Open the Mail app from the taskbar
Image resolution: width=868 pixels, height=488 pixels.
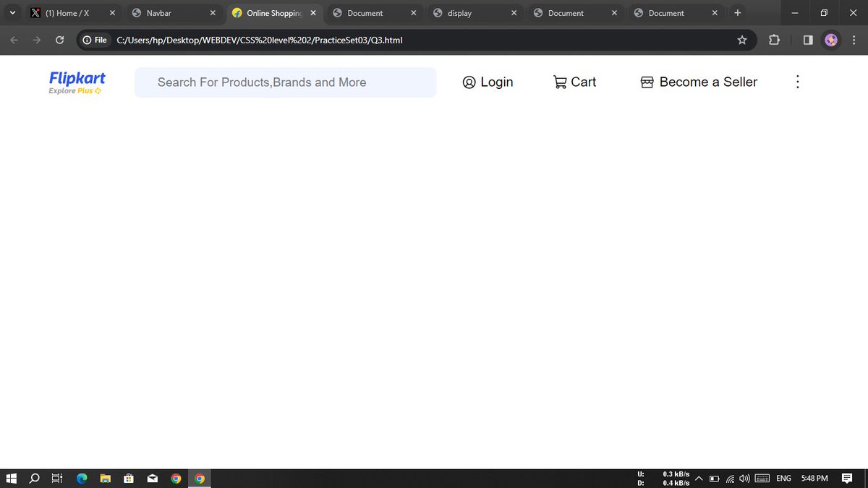[x=153, y=479]
